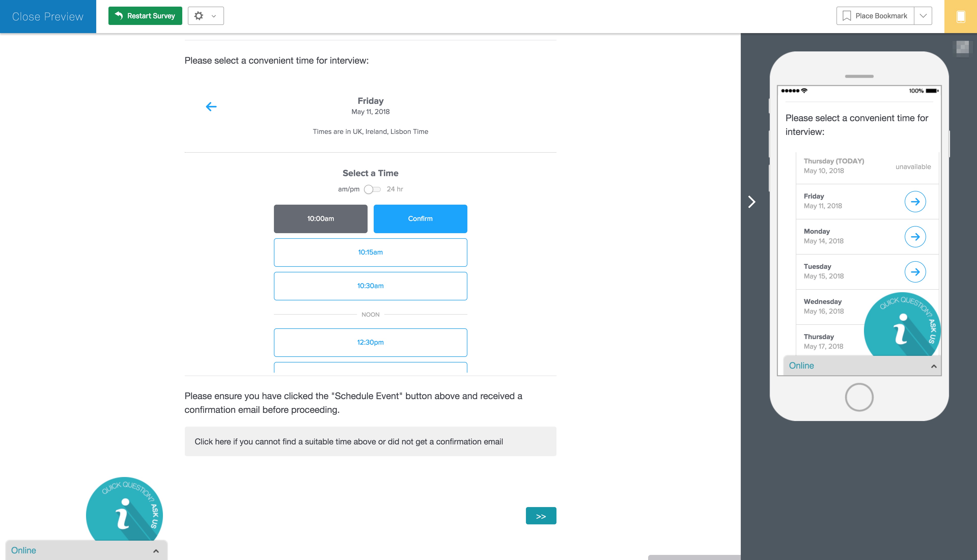The height and width of the screenshot is (560, 977).
Task: Click the back arrow to previous date
Action: pyautogui.click(x=211, y=107)
